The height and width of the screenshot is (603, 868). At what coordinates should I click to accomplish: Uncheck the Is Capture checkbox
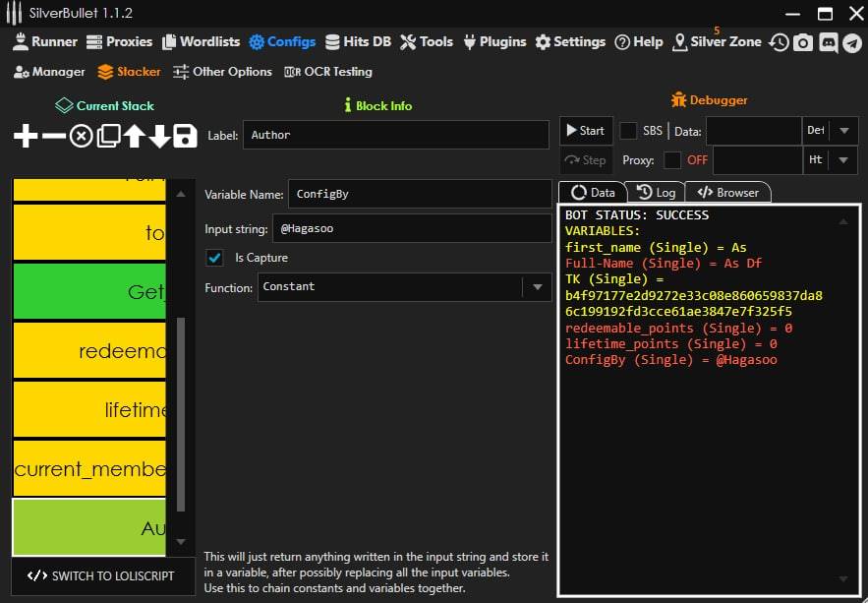coord(214,258)
